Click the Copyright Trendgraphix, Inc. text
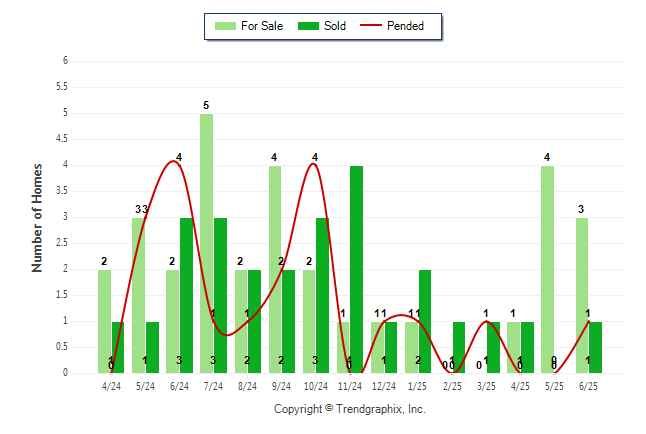The height and width of the screenshot is (434, 646). [x=350, y=409]
